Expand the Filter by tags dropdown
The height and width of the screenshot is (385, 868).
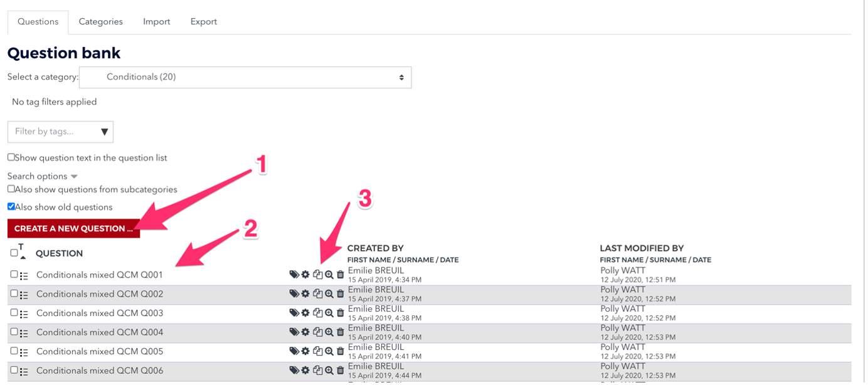pyautogui.click(x=60, y=132)
